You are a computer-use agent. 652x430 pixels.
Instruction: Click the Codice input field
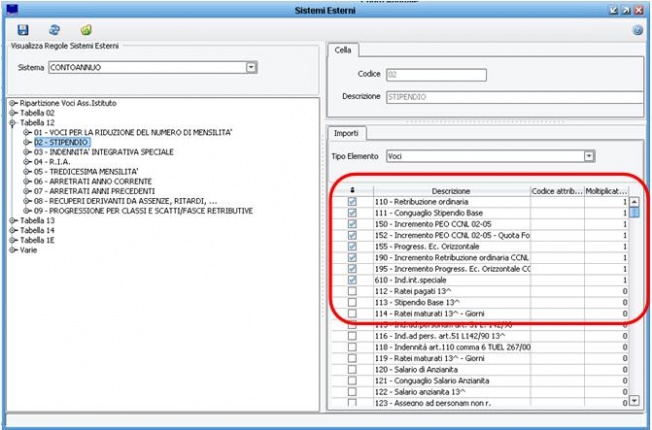pyautogui.click(x=436, y=75)
